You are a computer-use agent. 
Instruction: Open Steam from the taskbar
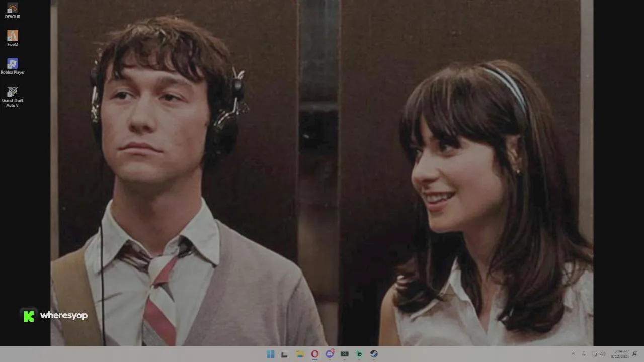374,354
